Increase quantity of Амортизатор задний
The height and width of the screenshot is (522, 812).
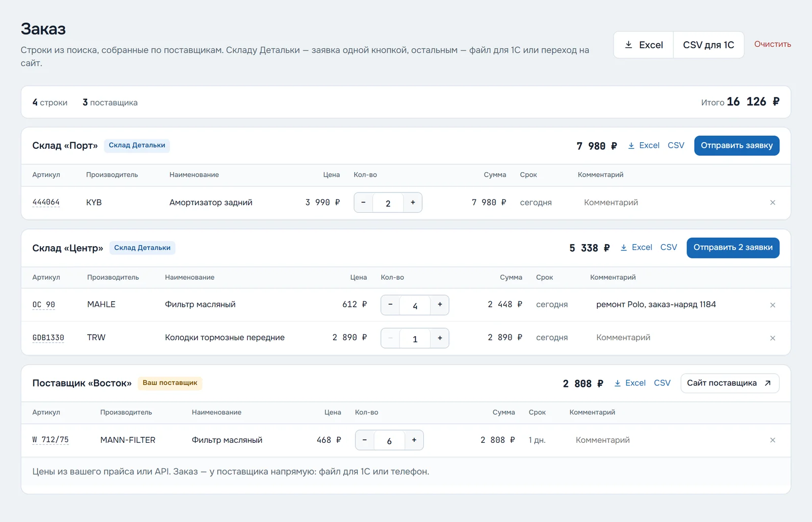(413, 203)
